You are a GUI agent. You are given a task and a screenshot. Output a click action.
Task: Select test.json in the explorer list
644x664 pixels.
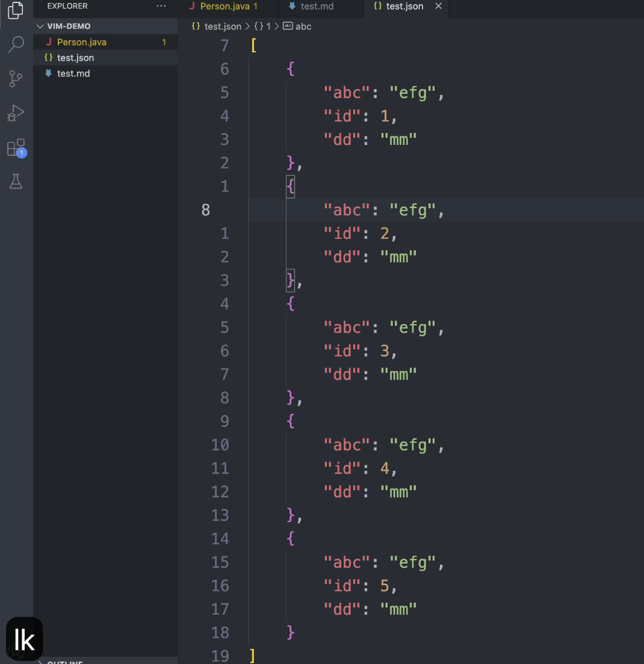pyautogui.click(x=75, y=58)
